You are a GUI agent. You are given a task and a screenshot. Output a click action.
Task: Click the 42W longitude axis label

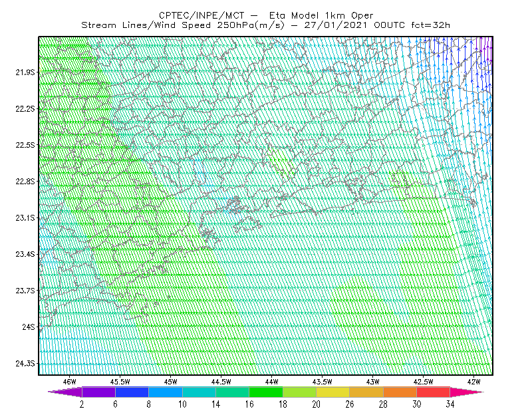pos(473,382)
